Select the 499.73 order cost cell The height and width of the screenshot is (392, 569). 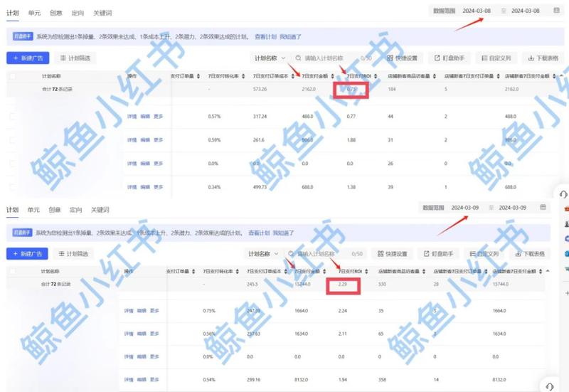tap(260, 187)
